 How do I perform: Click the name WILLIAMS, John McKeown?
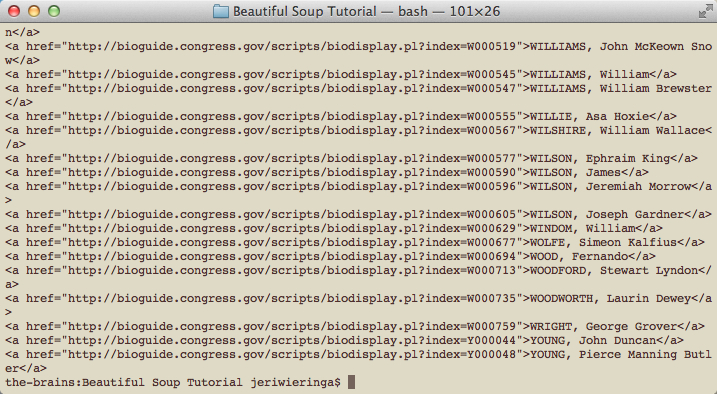tap(607, 46)
